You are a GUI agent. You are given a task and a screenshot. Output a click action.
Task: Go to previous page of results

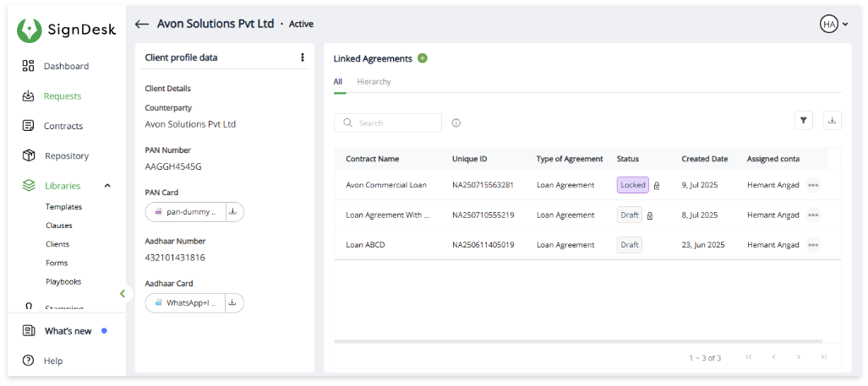774,357
